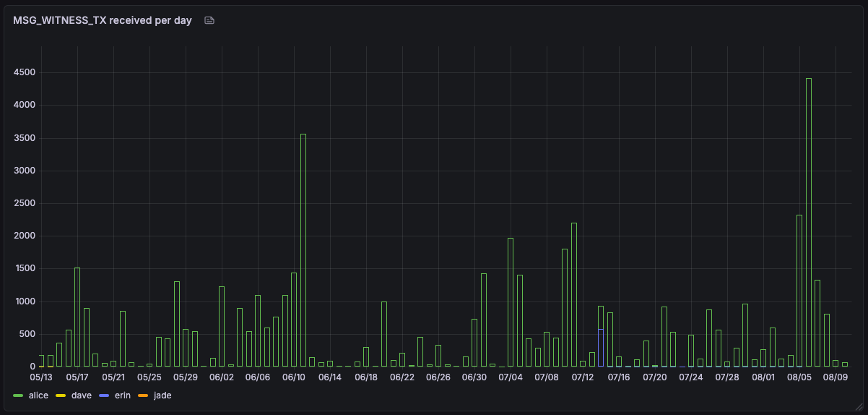
Task: Click the 1500 y-axis label
Action: coord(25,268)
